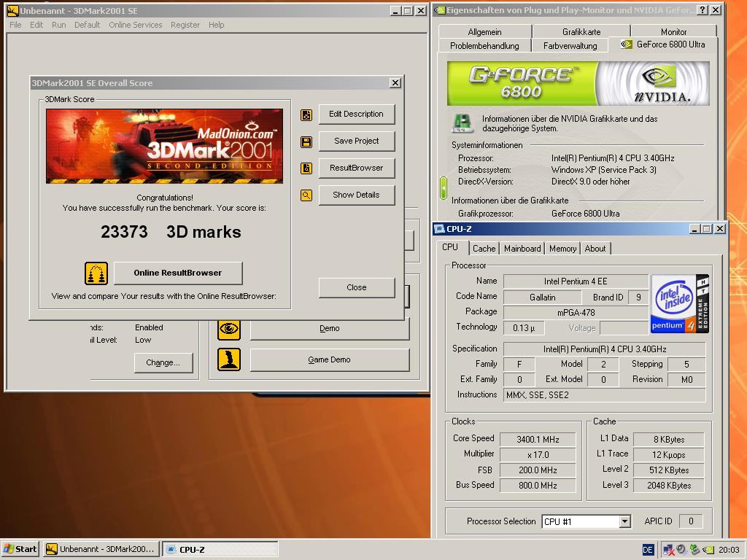The width and height of the screenshot is (747, 560).
Task: Click the CPU-Z title bar icon
Action: (439, 229)
